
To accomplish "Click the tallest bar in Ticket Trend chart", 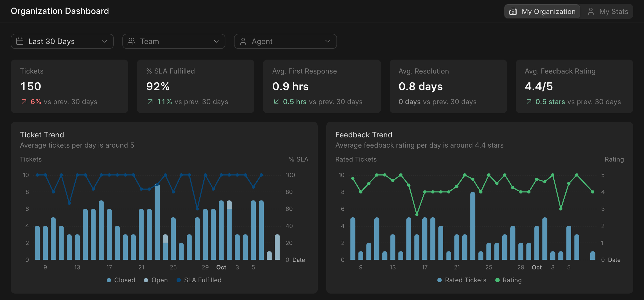I will [157, 222].
